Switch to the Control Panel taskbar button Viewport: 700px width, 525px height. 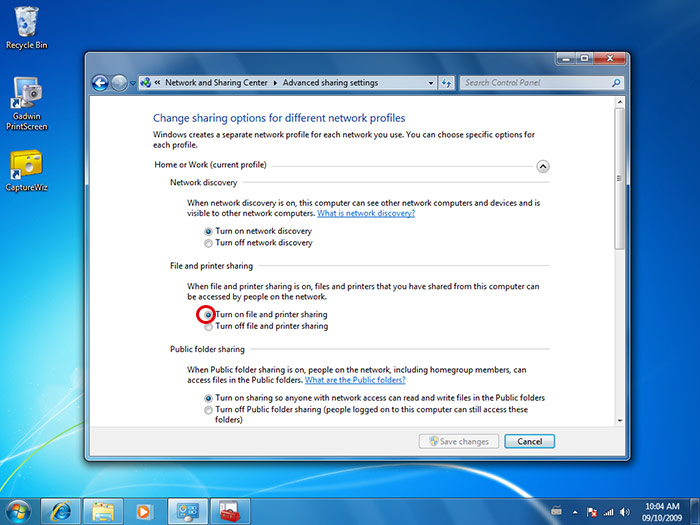[x=188, y=512]
